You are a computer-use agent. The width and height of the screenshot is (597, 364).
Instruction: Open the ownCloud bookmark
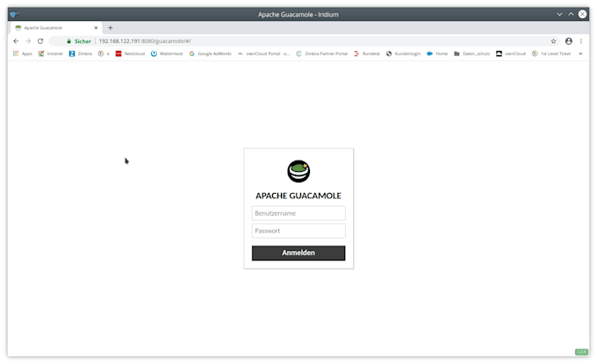511,54
